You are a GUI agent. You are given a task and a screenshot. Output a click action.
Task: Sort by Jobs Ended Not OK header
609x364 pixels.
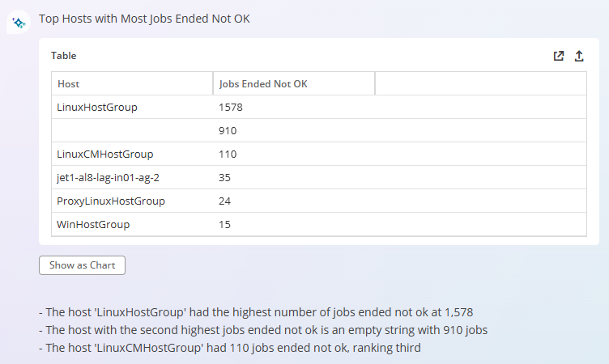(x=294, y=83)
